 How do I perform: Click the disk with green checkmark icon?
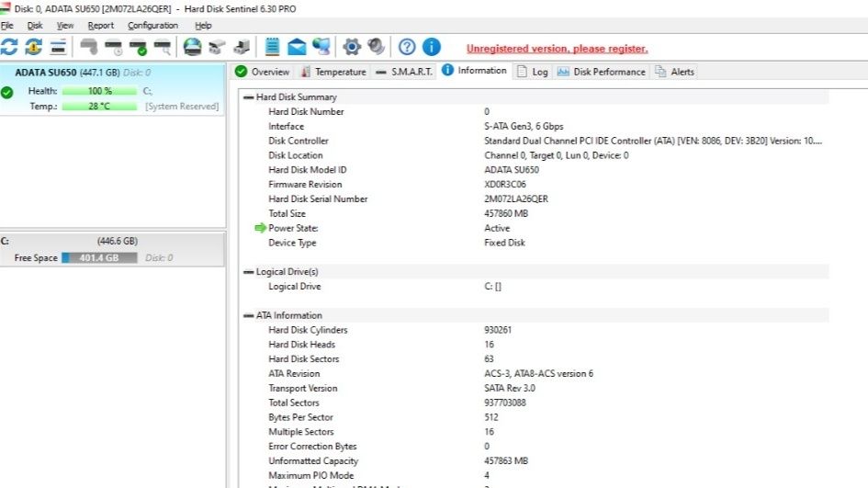[x=138, y=47]
